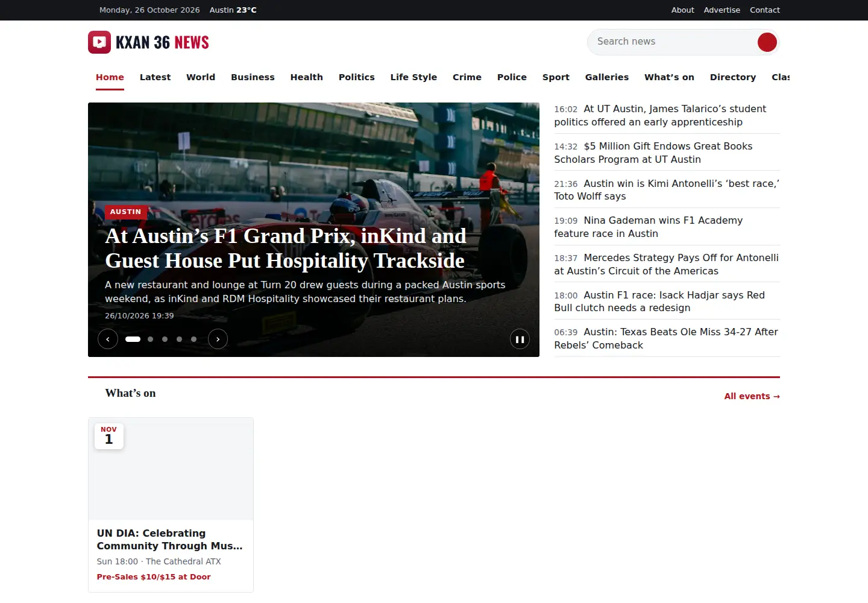Click the KXAN 36 NEWS site title
868x603 pixels.
coord(162,42)
